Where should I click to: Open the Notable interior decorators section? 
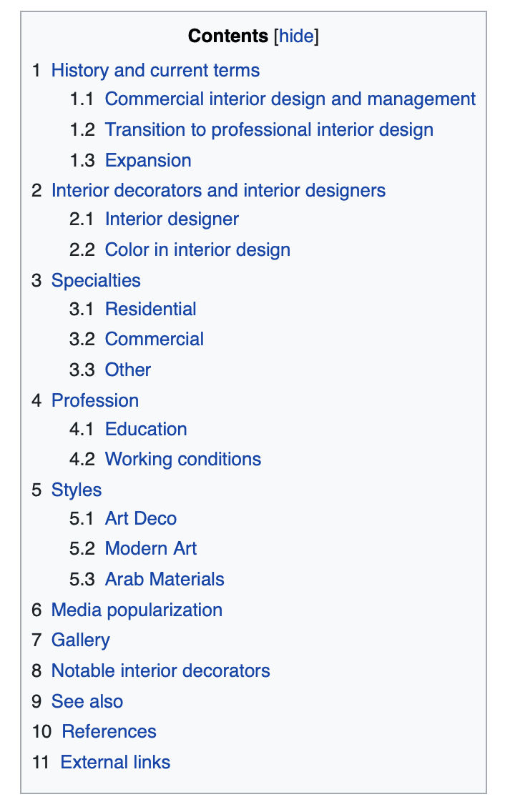pyautogui.click(x=160, y=670)
